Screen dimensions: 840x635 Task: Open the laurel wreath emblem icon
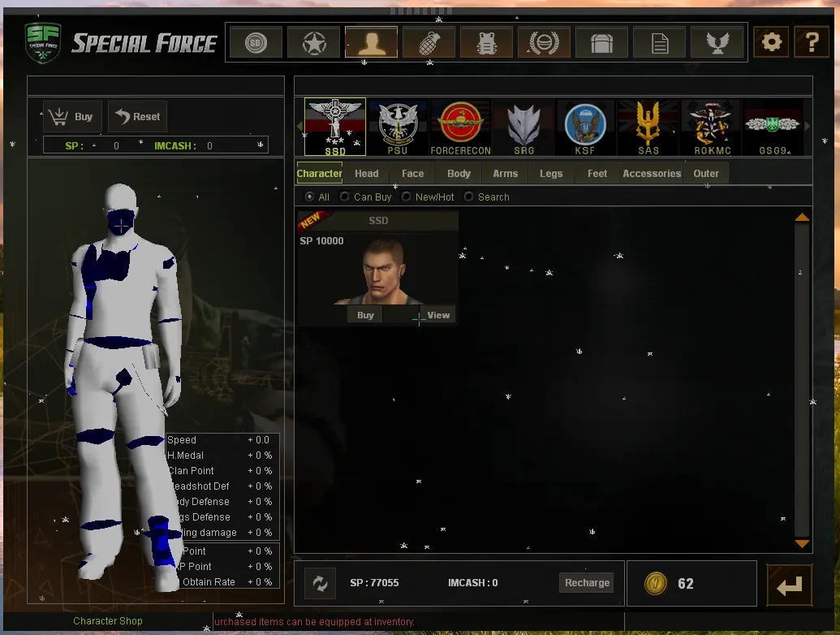point(545,42)
